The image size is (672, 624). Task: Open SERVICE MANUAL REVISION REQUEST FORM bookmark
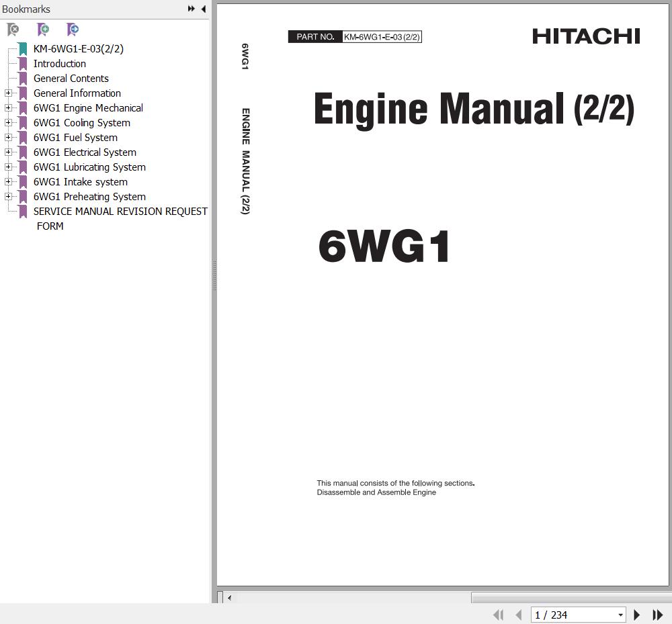pyautogui.click(x=120, y=218)
